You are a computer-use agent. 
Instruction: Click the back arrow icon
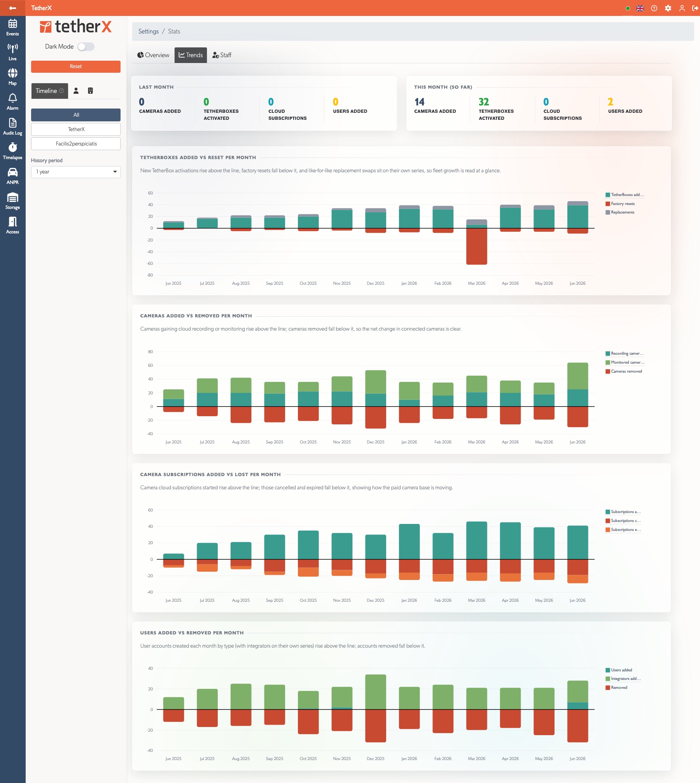[x=12, y=8]
